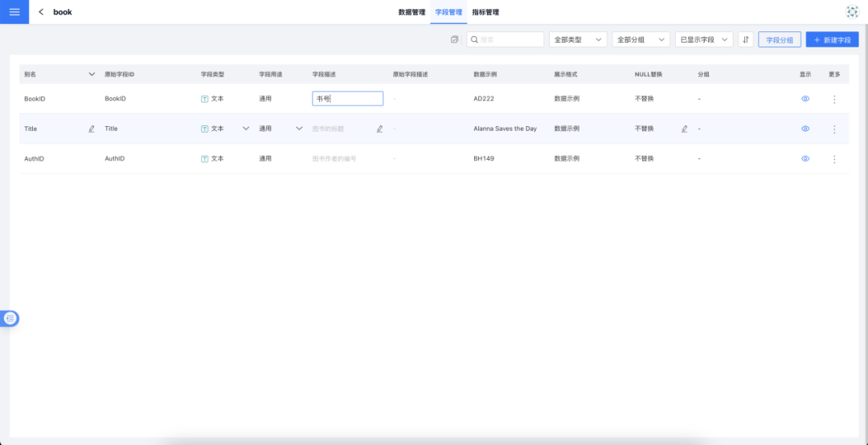This screenshot has width=868, height=445.
Task: Click the data sample BH149
Action: (484, 158)
